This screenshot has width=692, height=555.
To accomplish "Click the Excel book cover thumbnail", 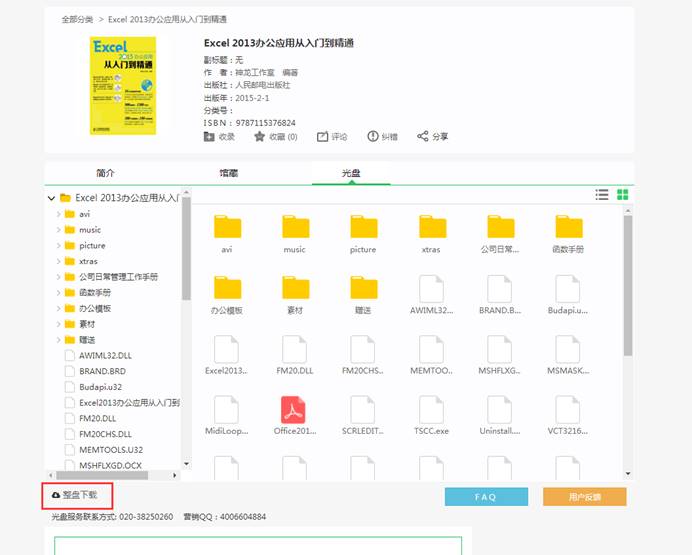I will tap(123, 86).
